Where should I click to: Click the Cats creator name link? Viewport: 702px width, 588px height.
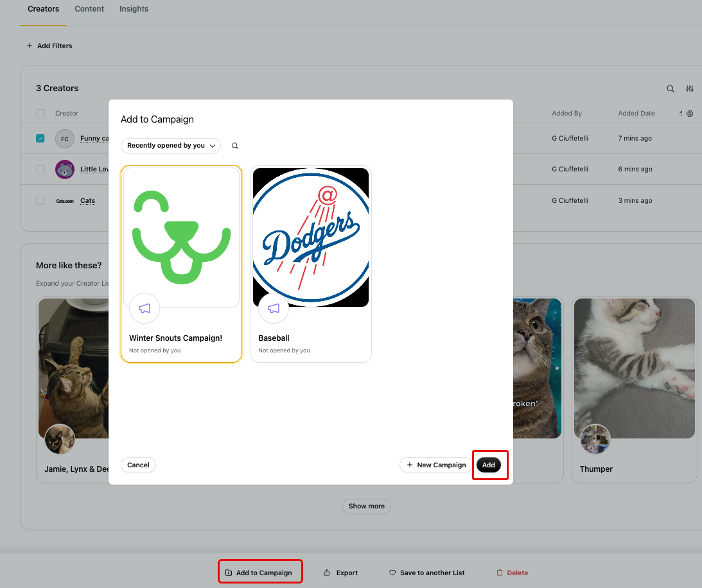tap(88, 200)
